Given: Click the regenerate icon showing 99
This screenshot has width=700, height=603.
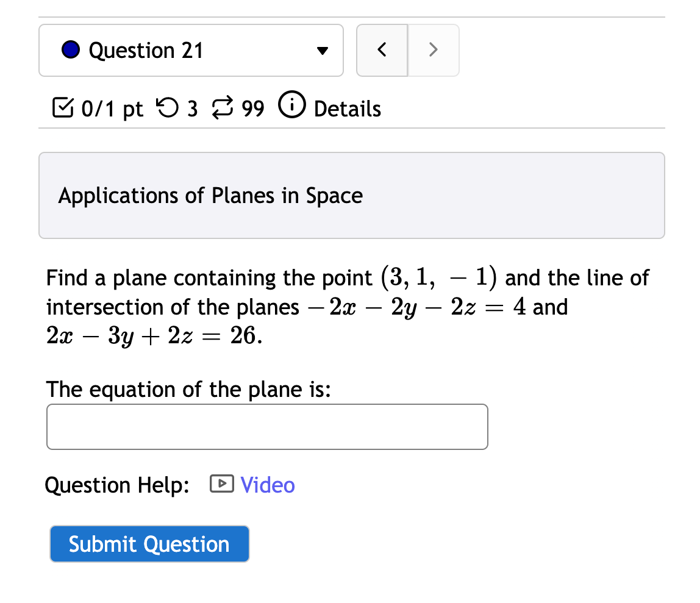Looking at the screenshot, I should (x=224, y=108).
